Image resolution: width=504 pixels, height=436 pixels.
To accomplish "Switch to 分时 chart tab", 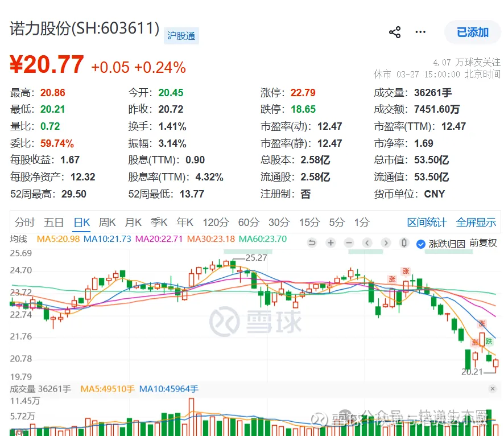I will [25, 222].
